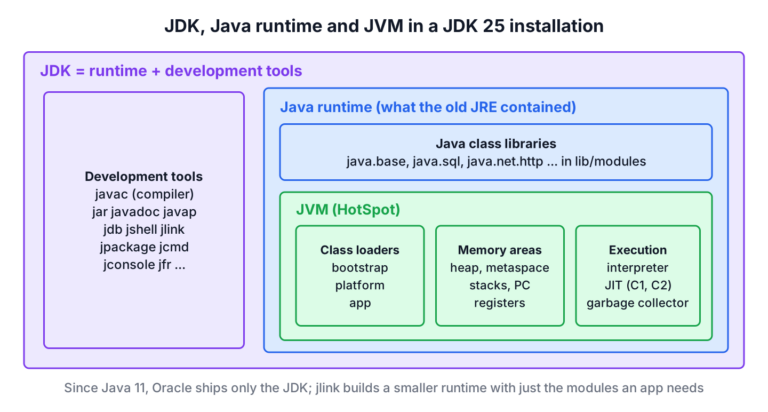Click the 'stacks, PC' line

(500, 285)
